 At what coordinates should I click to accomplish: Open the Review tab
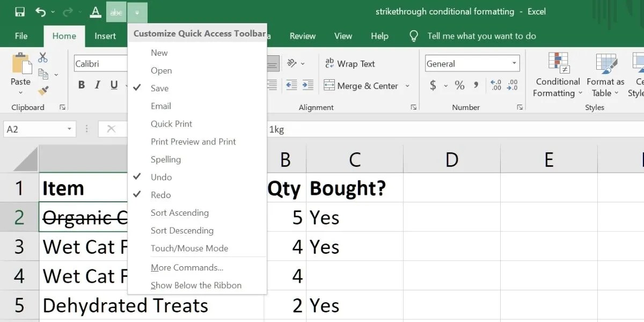[302, 36]
